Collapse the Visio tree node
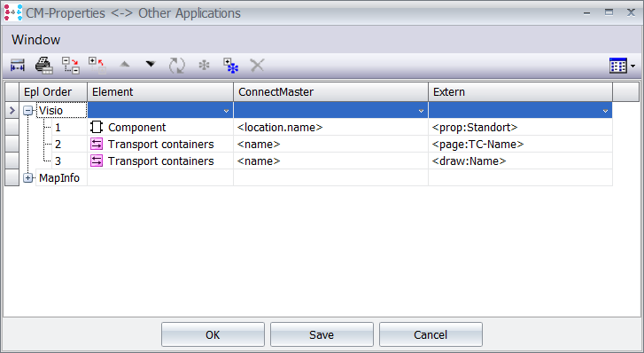Viewport: 644px width, 353px height. pyautogui.click(x=28, y=111)
